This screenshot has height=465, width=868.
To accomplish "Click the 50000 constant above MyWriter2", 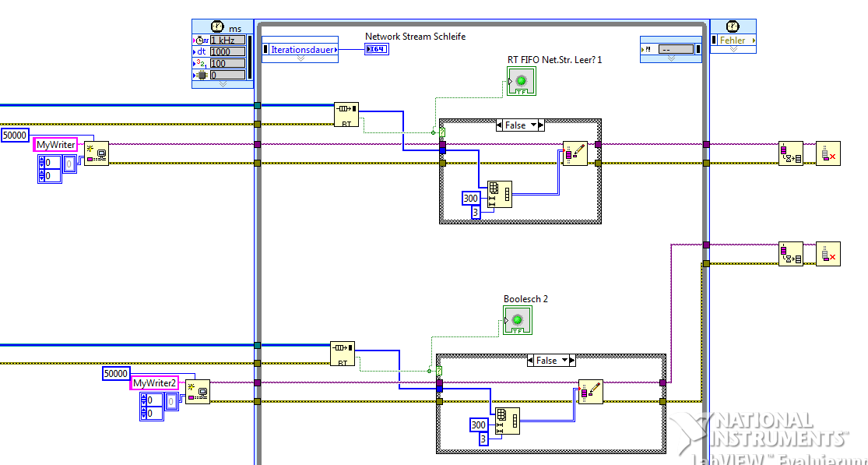I will [116, 373].
